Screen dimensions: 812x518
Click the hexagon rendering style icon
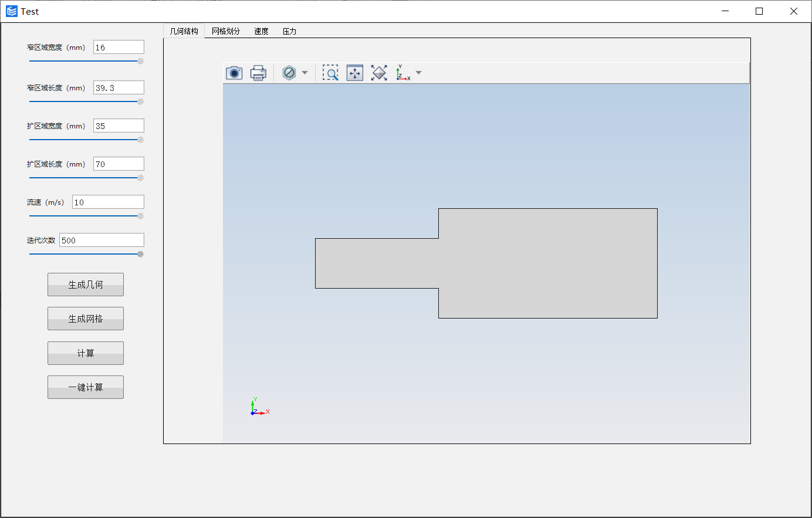289,73
